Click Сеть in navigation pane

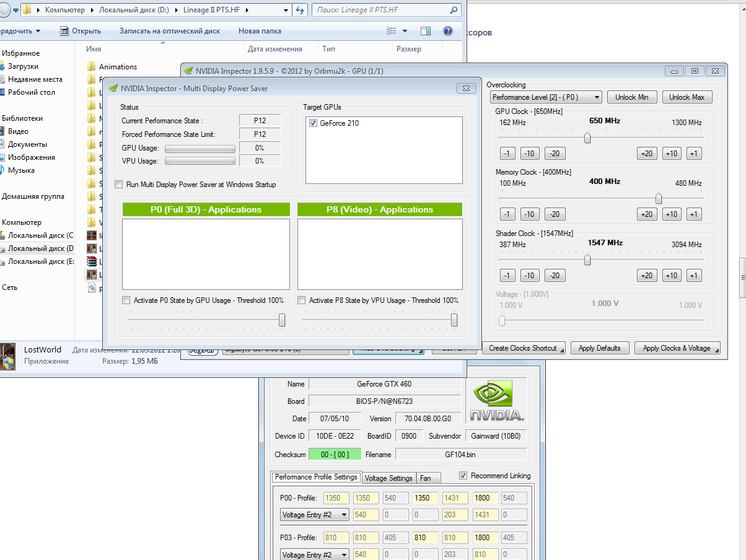click(x=9, y=287)
